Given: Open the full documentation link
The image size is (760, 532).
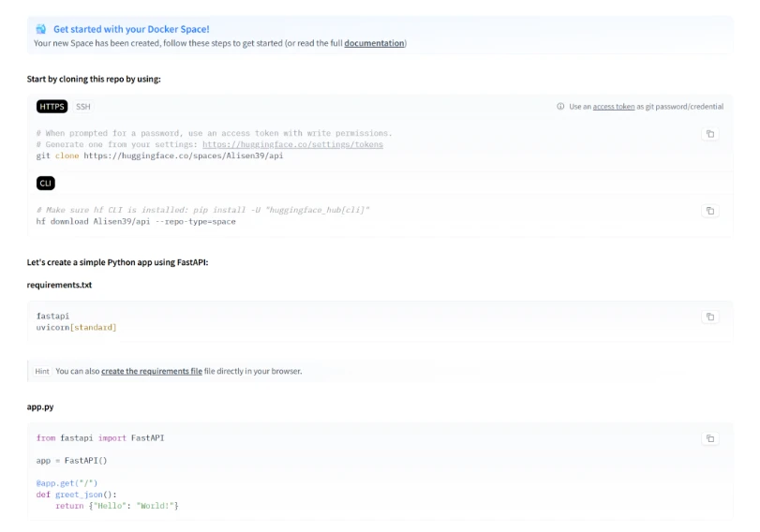Looking at the screenshot, I should click(374, 43).
